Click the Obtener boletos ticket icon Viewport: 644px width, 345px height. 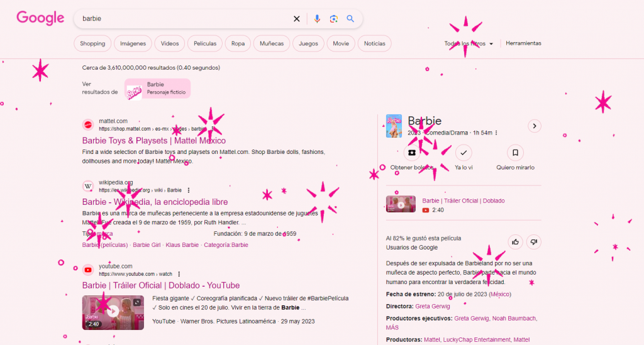click(x=411, y=153)
